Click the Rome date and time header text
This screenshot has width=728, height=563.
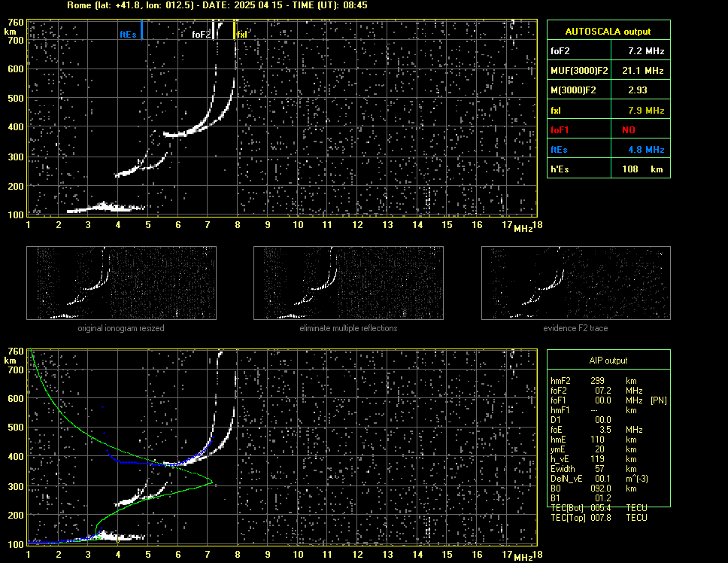(217, 5)
